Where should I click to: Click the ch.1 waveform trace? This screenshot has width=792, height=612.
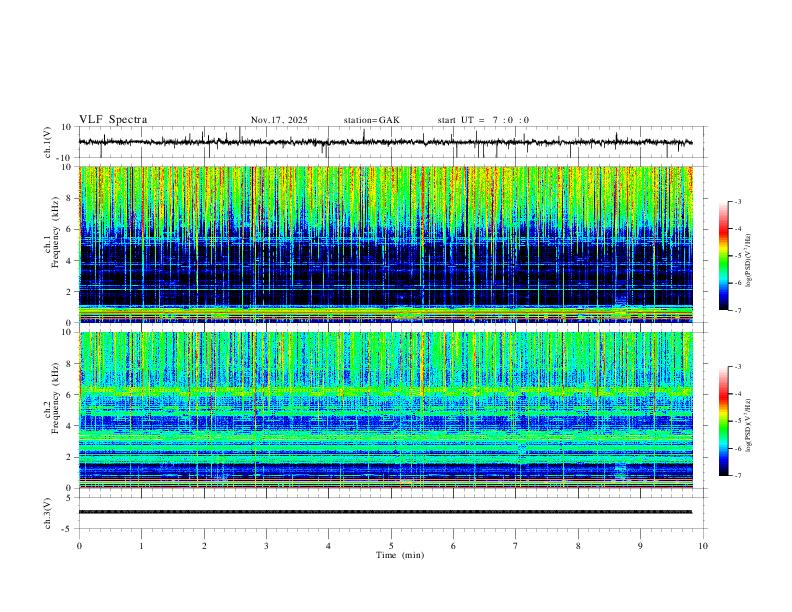(385, 142)
